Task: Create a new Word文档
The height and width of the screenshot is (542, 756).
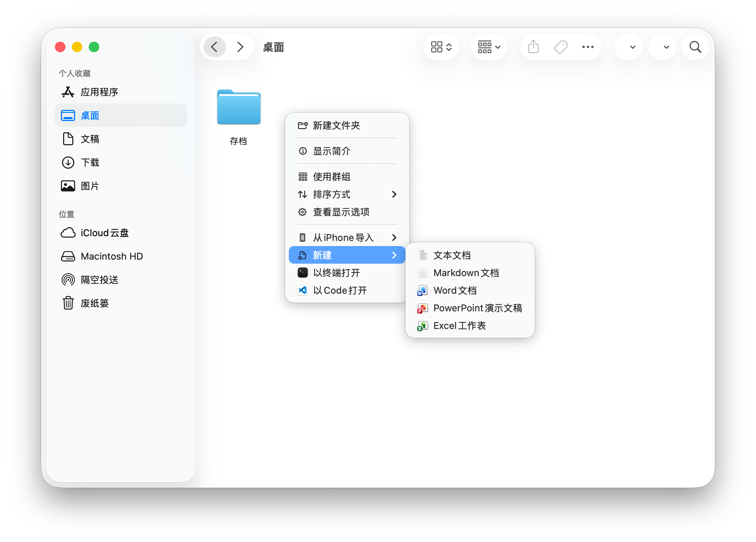Action: pos(470,290)
